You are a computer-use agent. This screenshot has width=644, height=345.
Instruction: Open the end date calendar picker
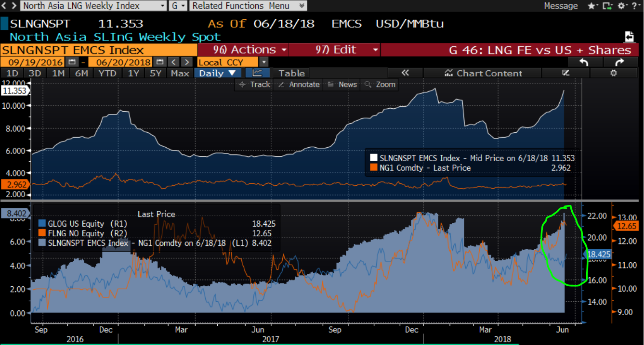[160, 62]
